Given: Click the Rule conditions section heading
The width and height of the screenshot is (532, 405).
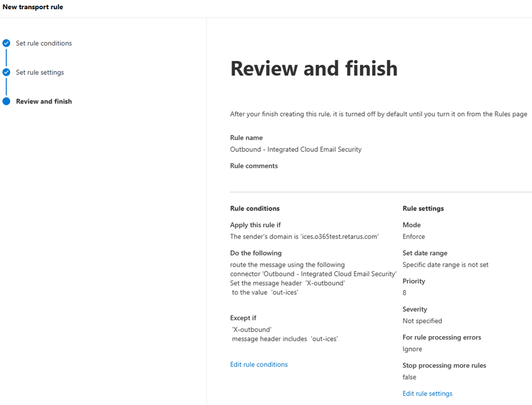Looking at the screenshot, I should (255, 208).
